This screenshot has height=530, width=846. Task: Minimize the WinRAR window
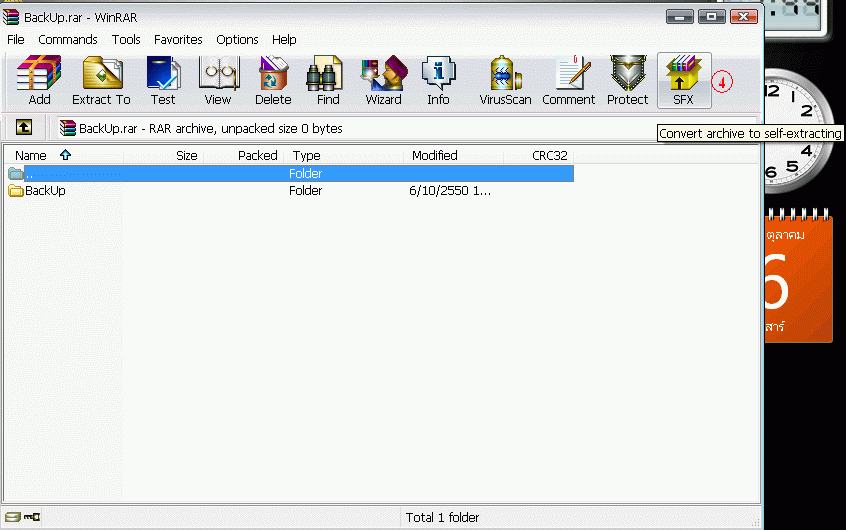click(x=679, y=17)
